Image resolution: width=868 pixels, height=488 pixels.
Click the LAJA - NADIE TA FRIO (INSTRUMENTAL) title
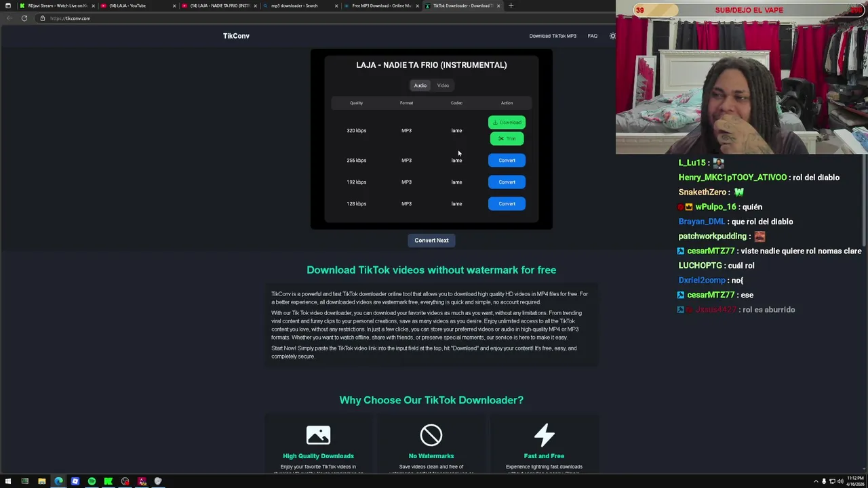(x=431, y=65)
